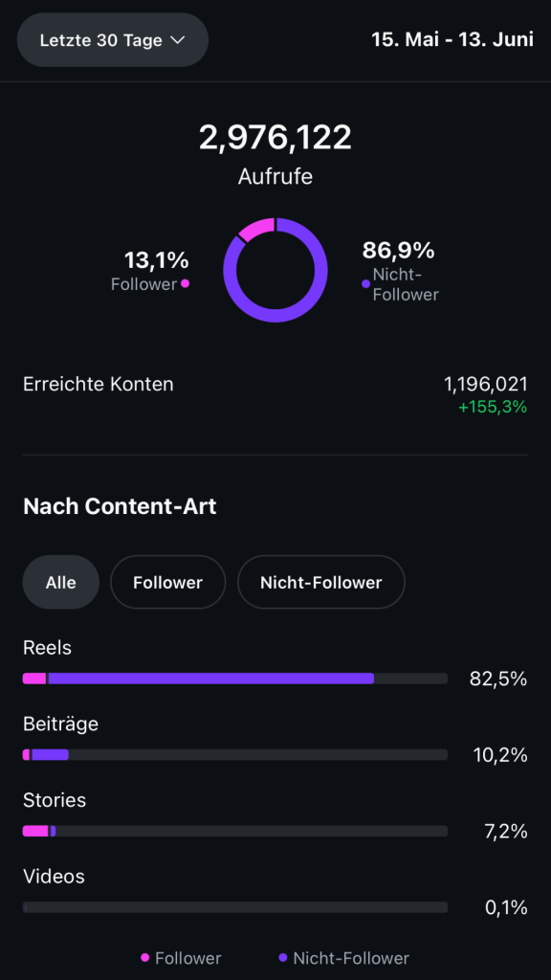Click the 2,976,122 Aufrufe total
This screenshot has height=980, width=551.
[x=275, y=153]
